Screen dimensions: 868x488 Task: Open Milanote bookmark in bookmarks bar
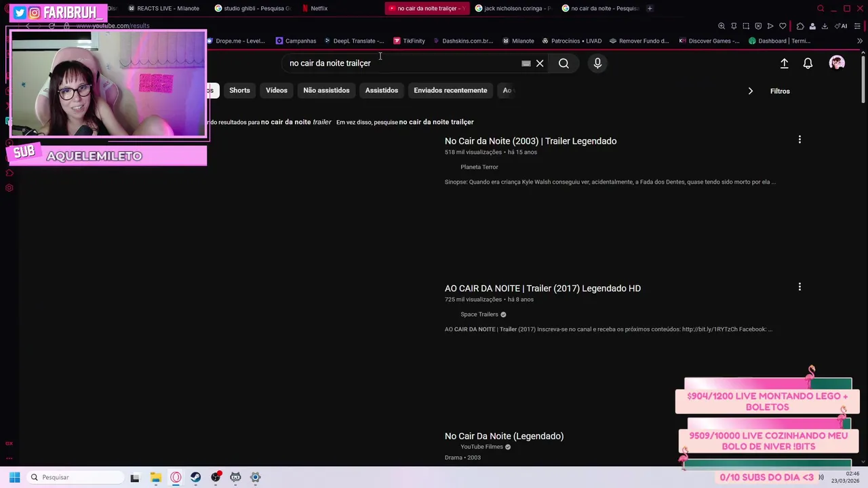tap(518, 41)
